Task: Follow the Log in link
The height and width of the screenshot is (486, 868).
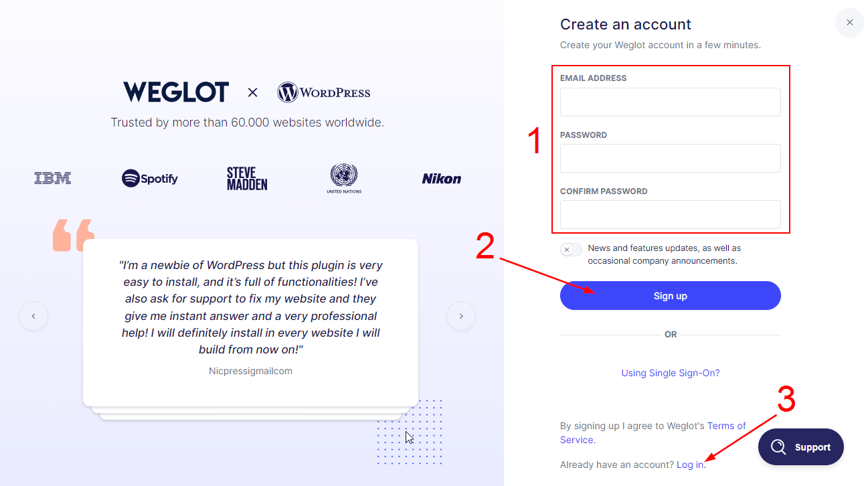Action: pyautogui.click(x=689, y=465)
